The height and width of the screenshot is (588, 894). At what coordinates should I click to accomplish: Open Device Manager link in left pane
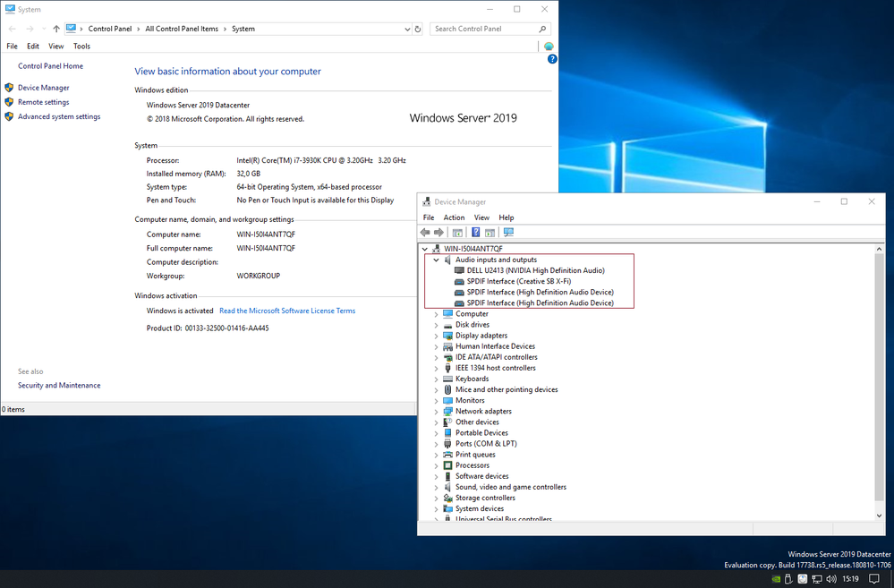[43, 88]
